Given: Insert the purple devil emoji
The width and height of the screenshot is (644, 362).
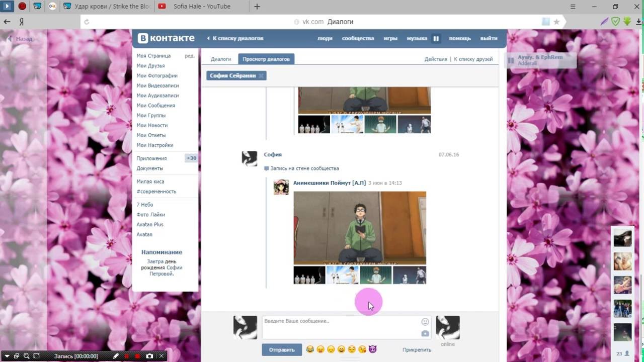Looking at the screenshot, I should (x=372, y=349).
